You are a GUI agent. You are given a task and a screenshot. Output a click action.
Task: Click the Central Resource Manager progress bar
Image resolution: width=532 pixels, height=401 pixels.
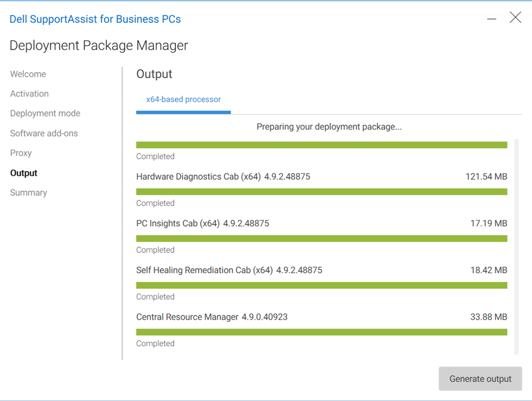[321, 331]
